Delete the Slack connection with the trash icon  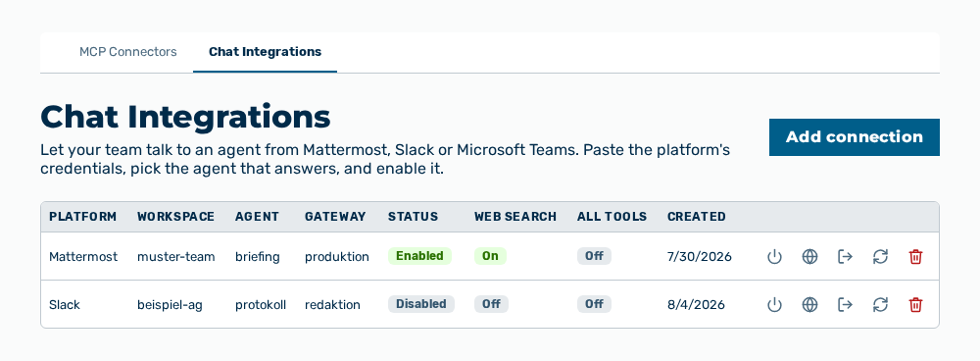click(915, 305)
